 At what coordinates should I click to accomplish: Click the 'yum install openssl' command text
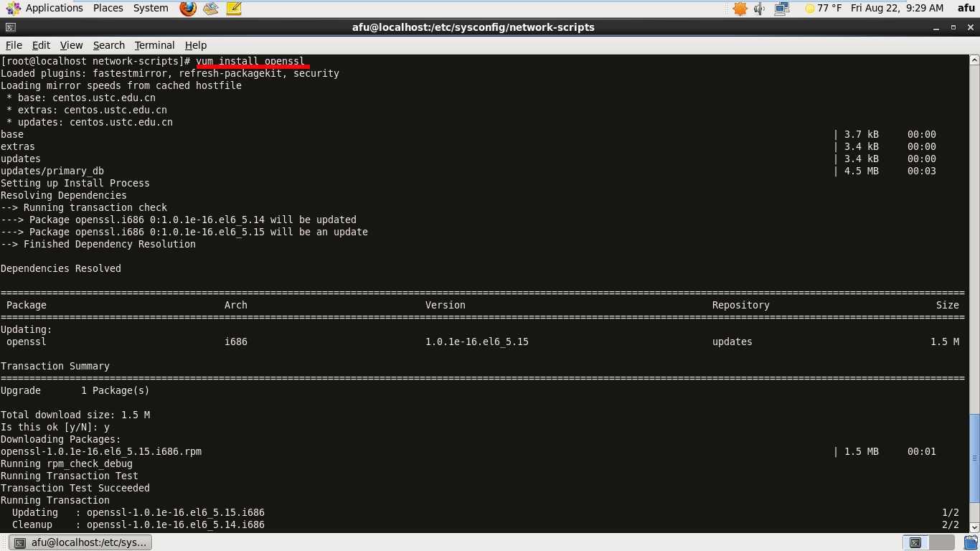pos(250,61)
